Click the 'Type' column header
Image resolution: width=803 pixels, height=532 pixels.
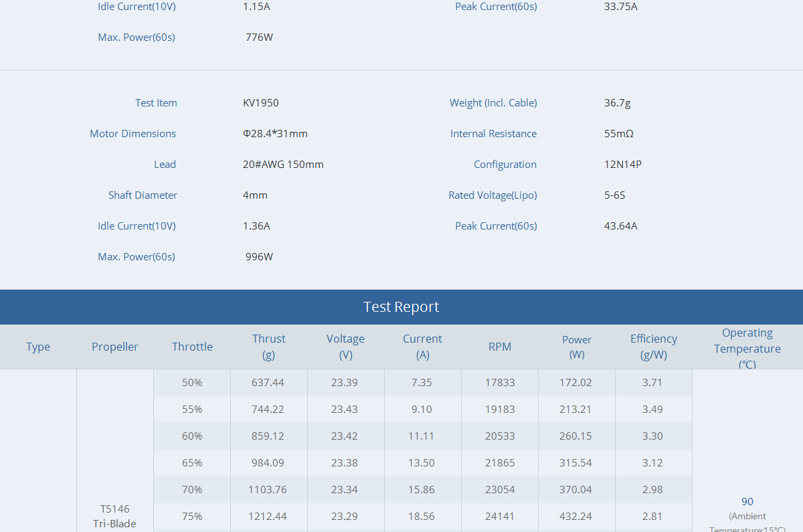38,347
